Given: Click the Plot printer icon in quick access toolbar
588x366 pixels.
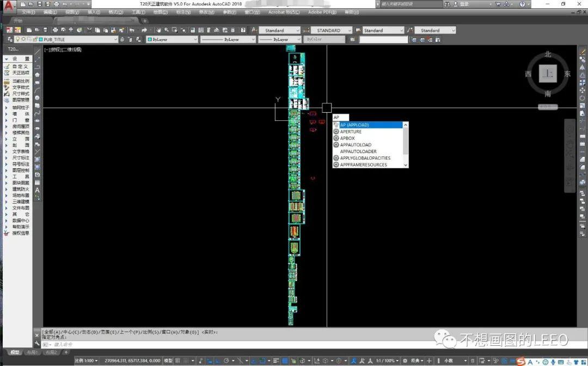Looking at the screenshot, I should point(56,4).
